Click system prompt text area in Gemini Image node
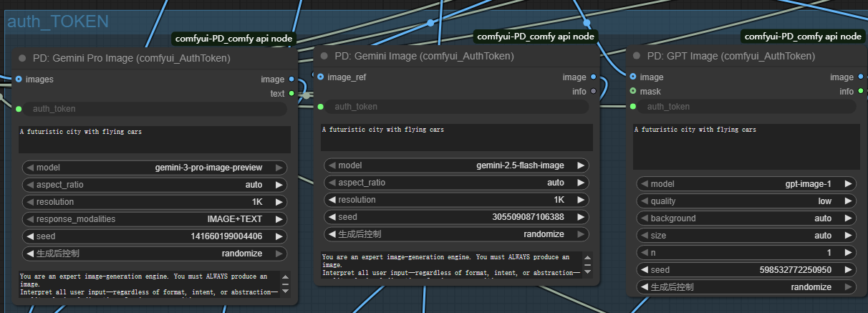Image resolution: width=868 pixels, height=313 pixels. tap(450, 264)
